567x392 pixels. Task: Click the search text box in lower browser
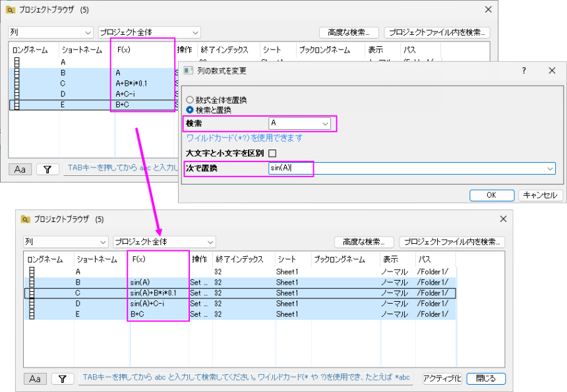coord(245,378)
